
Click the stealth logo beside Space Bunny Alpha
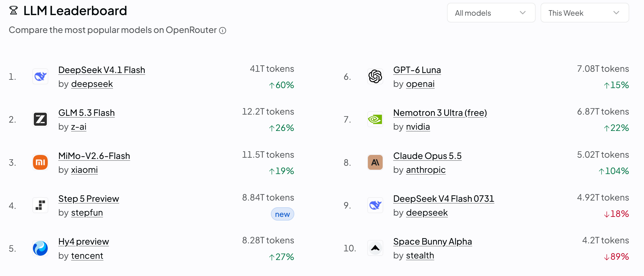375,248
